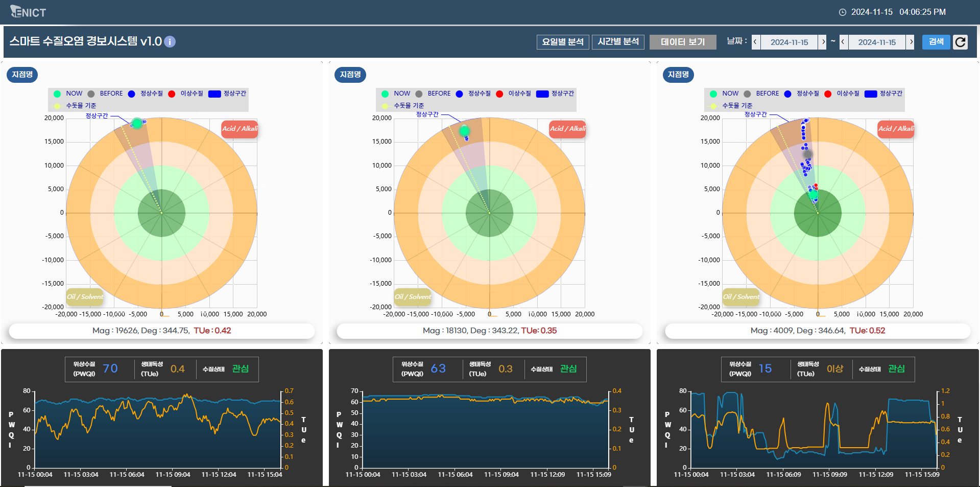Switch to 요일별 분석 view
Image resolution: width=980 pixels, height=487 pixels.
pyautogui.click(x=563, y=42)
